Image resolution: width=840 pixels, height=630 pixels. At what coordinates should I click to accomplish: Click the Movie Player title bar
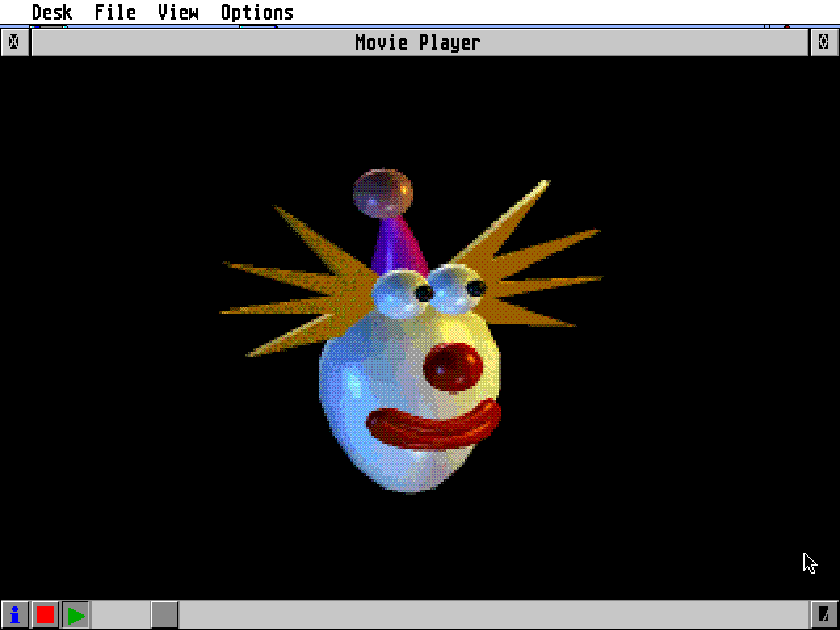tap(417, 42)
